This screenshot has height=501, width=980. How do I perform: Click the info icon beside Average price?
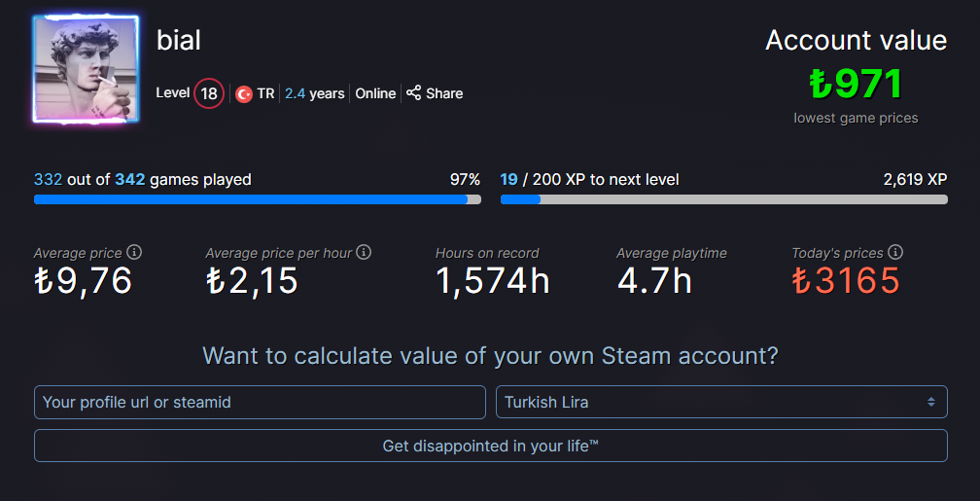(134, 252)
